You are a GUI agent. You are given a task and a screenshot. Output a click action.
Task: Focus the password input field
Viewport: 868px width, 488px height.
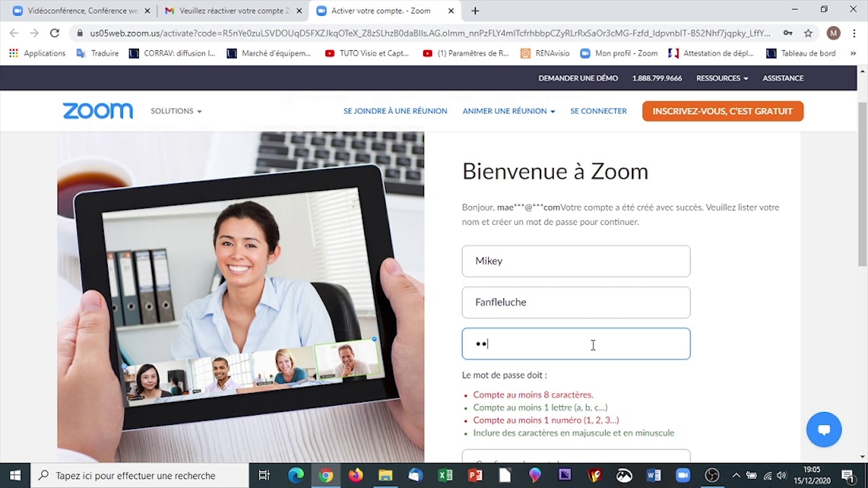click(x=576, y=344)
